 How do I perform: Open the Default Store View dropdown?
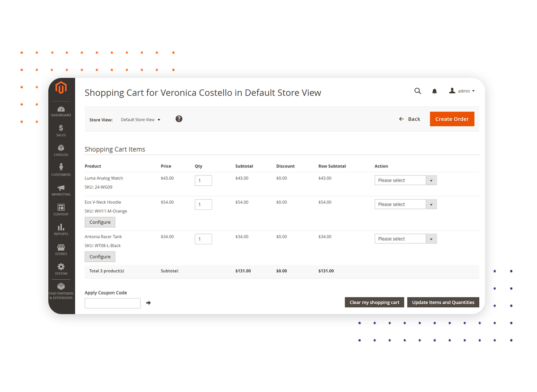click(141, 119)
